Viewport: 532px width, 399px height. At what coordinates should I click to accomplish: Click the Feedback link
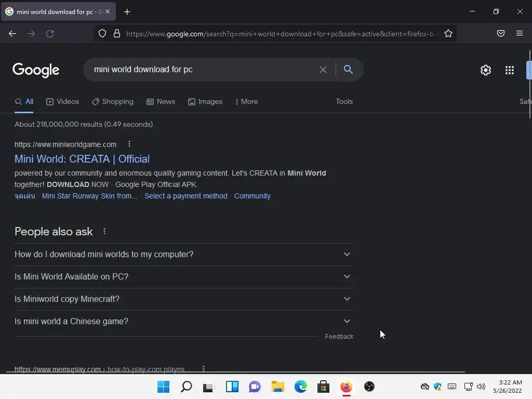pos(339,337)
